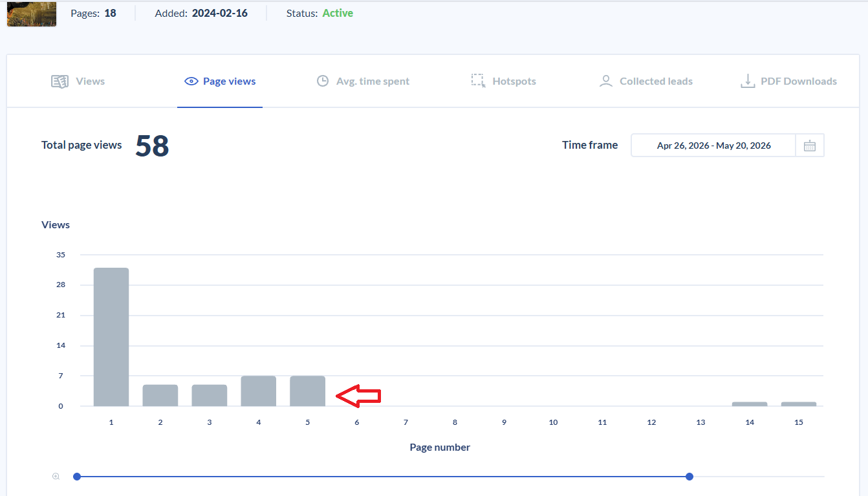Click the Page number axis label
The height and width of the screenshot is (496, 868).
coord(440,447)
